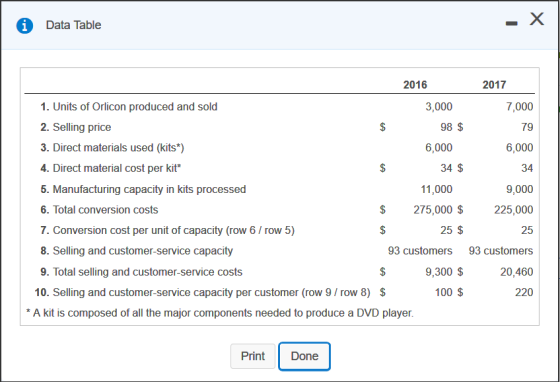Image resolution: width=560 pixels, height=382 pixels.
Task: Minimize the Data Table dialog
Action: 511,23
